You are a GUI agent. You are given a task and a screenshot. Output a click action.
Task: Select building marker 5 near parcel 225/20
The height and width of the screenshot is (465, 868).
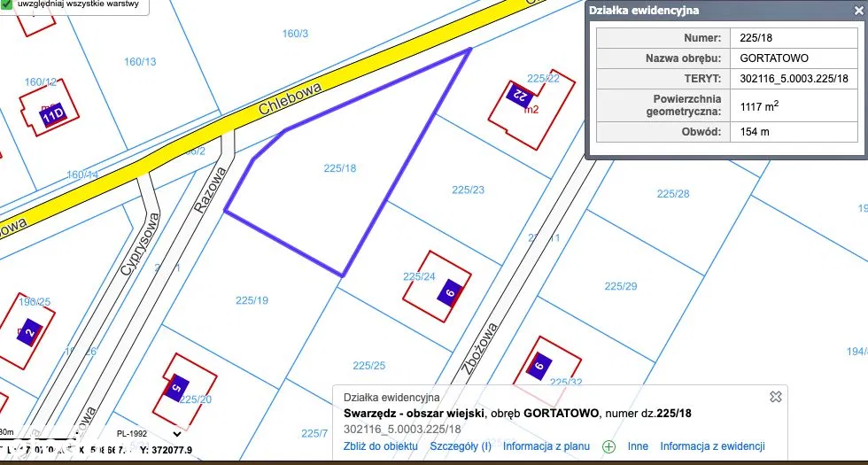coord(175,388)
